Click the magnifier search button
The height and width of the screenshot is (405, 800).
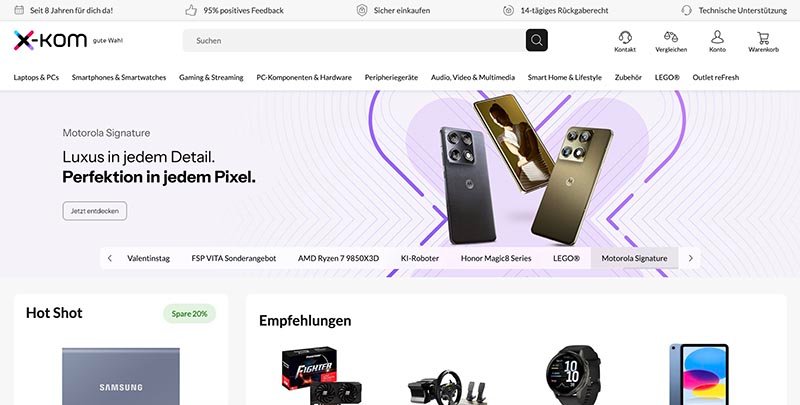[537, 40]
